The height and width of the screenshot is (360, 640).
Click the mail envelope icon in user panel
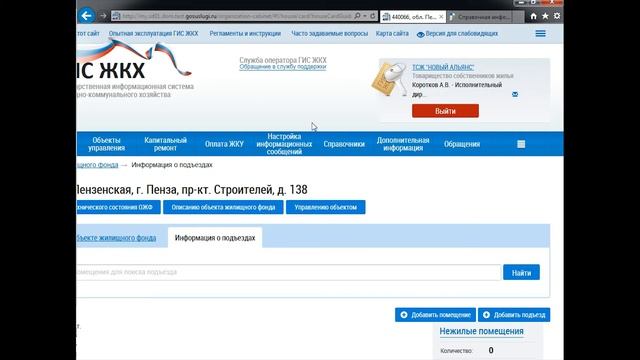click(515, 94)
